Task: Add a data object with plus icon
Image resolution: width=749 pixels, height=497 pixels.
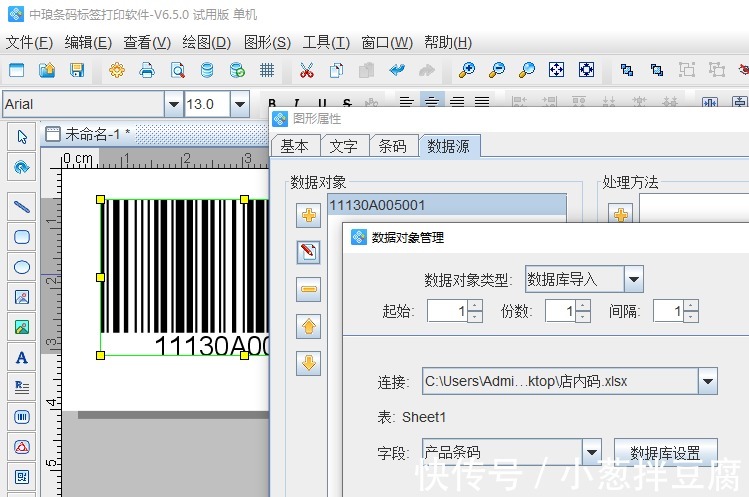Action: (x=309, y=216)
